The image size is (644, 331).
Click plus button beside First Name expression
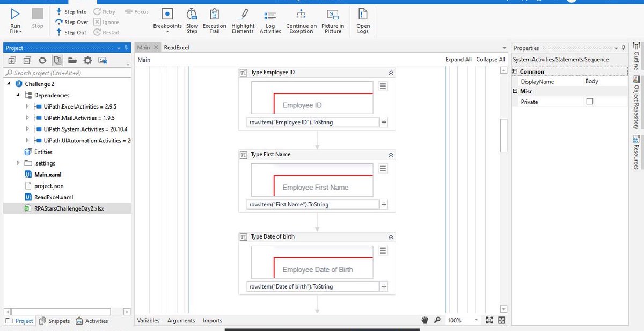pos(384,205)
